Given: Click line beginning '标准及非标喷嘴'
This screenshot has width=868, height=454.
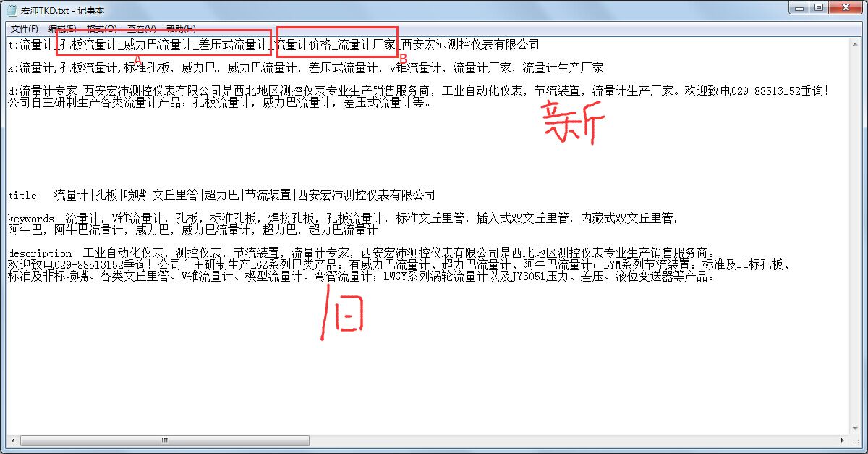Looking at the screenshot, I should (x=362, y=277).
